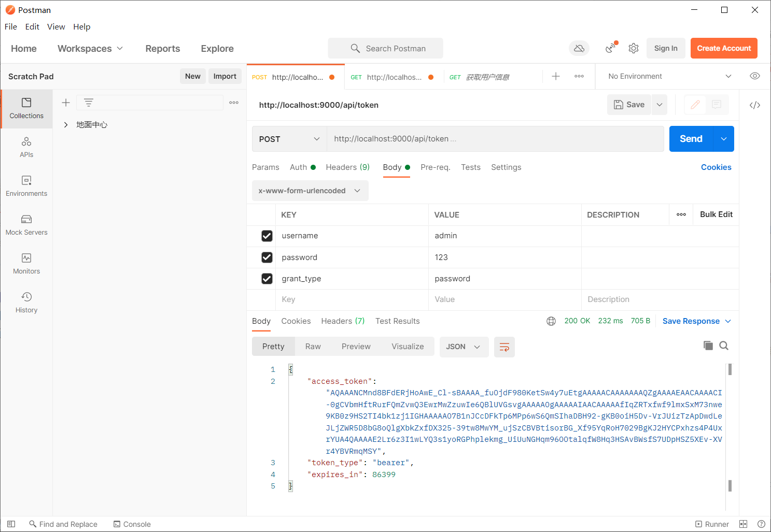
Task: Click the network globe icon in response
Action: point(551,321)
